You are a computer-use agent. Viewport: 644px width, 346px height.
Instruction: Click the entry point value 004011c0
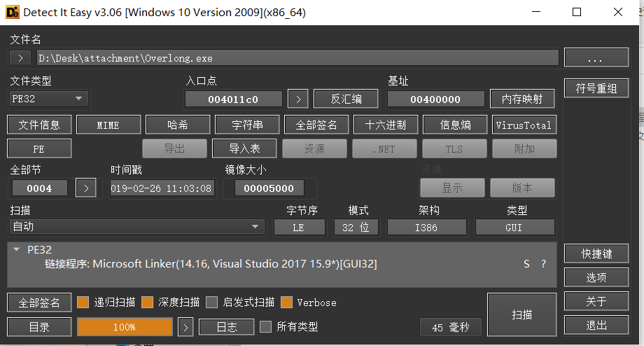pos(233,99)
